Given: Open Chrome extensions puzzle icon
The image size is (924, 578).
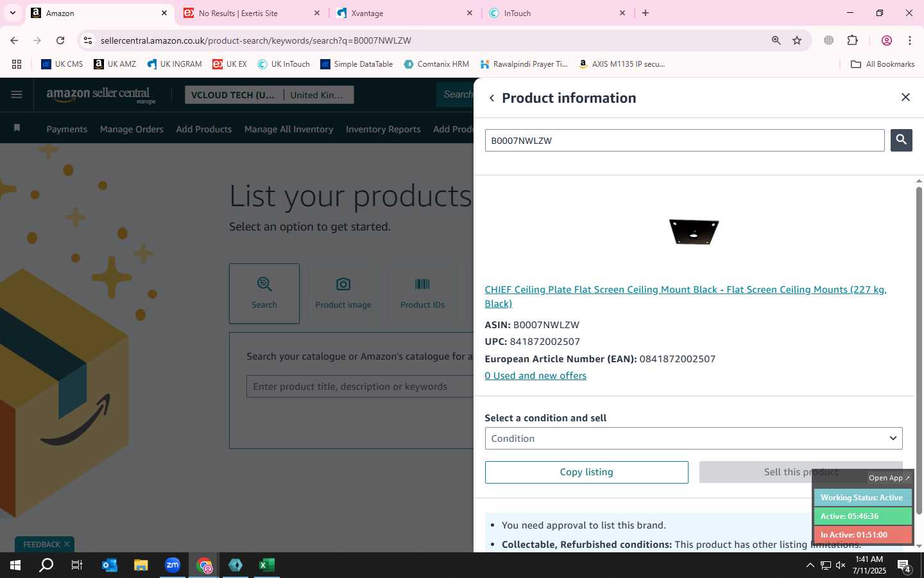Looking at the screenshot, I should (x=852, y=40).
